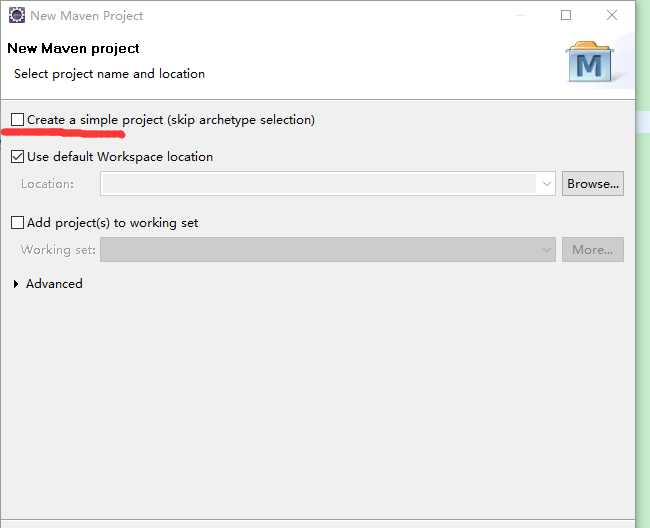Screen dimensions: 650x528
Task: Click the Browse... button
Action: 593,184
